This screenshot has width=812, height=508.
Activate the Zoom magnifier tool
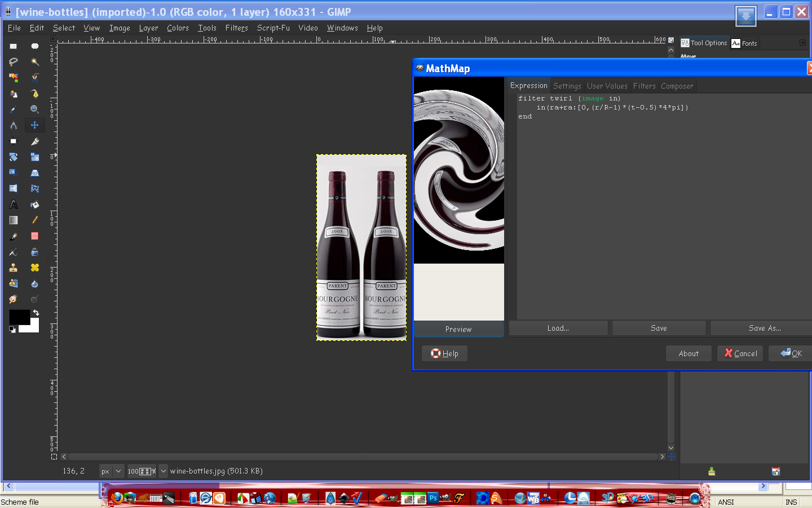[35, 110]
